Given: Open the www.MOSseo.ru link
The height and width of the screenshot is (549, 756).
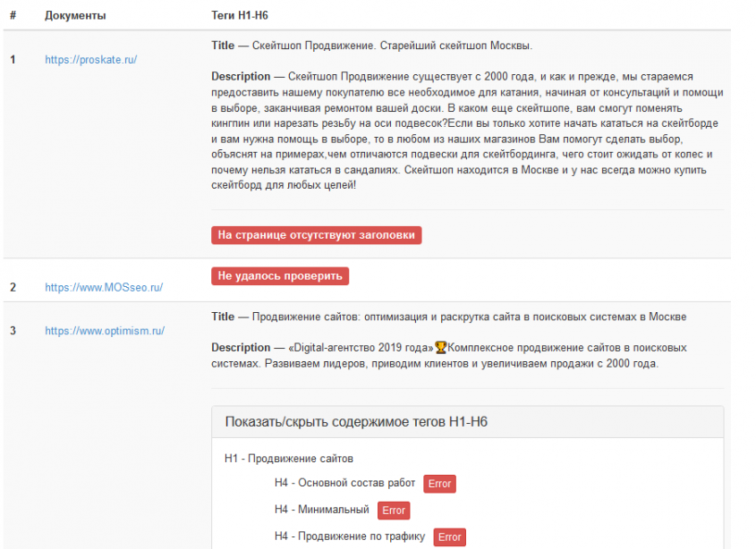Looking at the screenshot, I should [104, 288].
